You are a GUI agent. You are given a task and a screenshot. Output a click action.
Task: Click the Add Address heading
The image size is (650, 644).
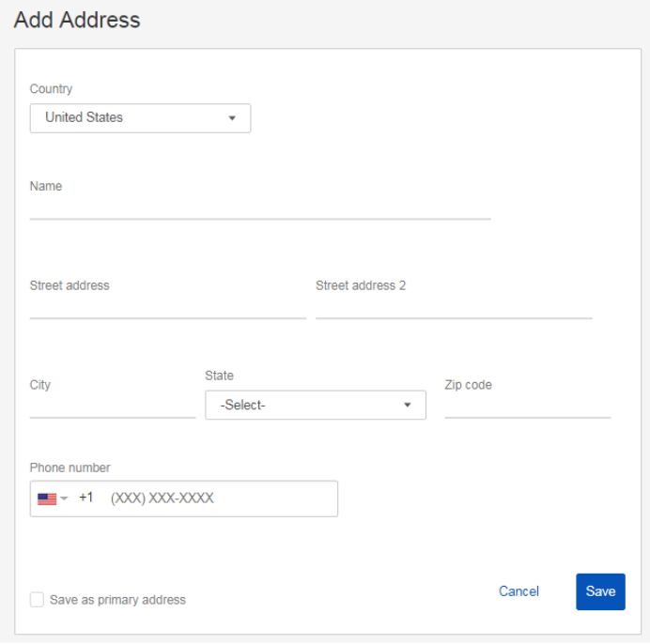point(77,20)
